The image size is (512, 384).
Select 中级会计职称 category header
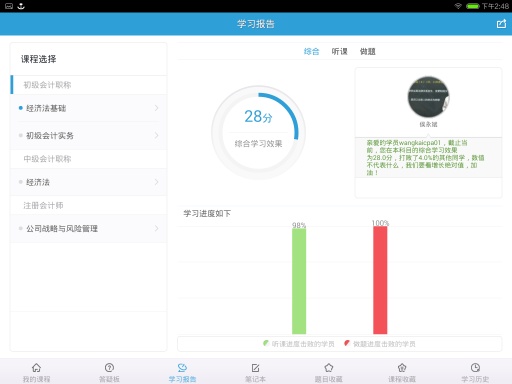(x=47, y=159)
